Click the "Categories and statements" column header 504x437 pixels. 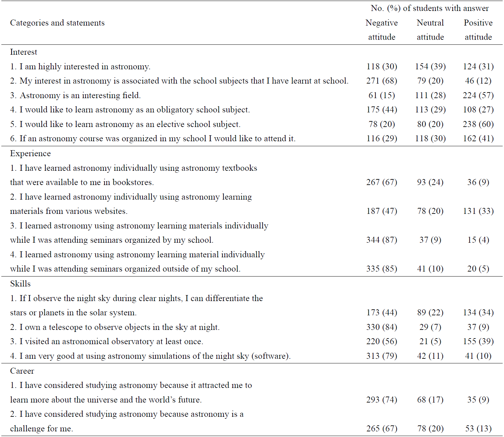[x=57, y=23]
